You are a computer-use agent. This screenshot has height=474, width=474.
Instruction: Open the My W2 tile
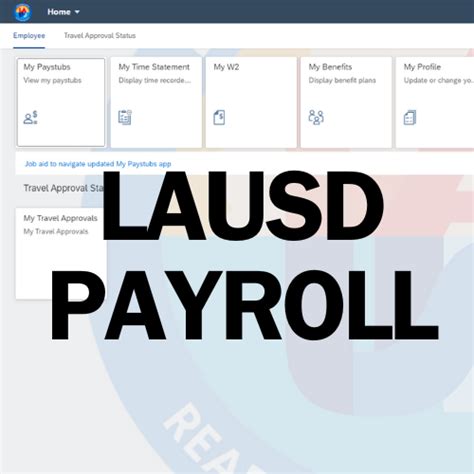(251, 102)
